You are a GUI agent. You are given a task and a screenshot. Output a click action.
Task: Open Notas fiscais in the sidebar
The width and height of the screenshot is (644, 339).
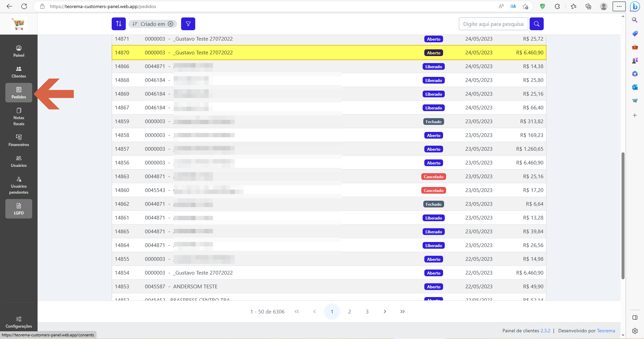19,116
